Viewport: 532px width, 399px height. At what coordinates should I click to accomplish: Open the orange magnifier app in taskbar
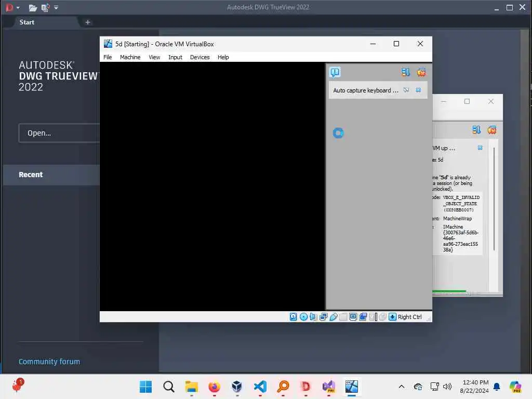(283, 387)
